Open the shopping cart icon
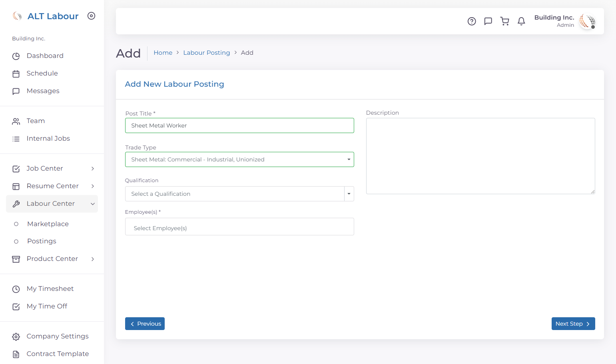616x364 pixels. pyautogui.click(x=505, y=21)
